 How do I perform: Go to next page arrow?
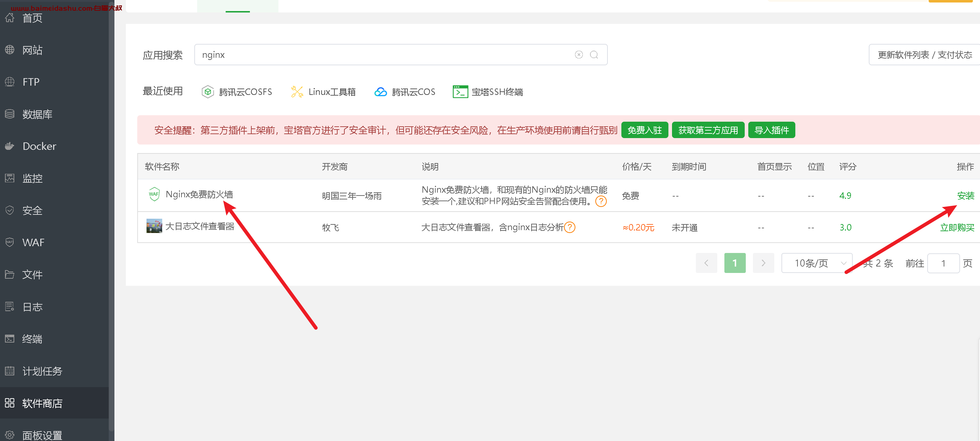[x=763, y=263]
